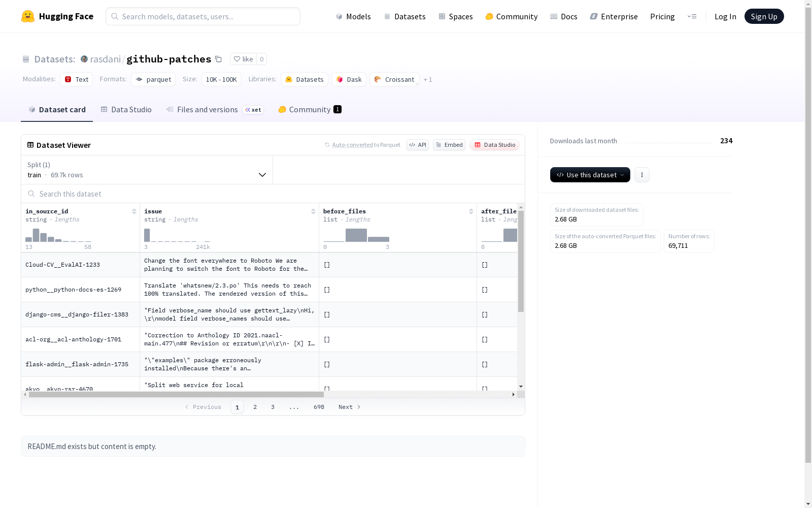Show the +1 more libraries

[x=428, y=79]
